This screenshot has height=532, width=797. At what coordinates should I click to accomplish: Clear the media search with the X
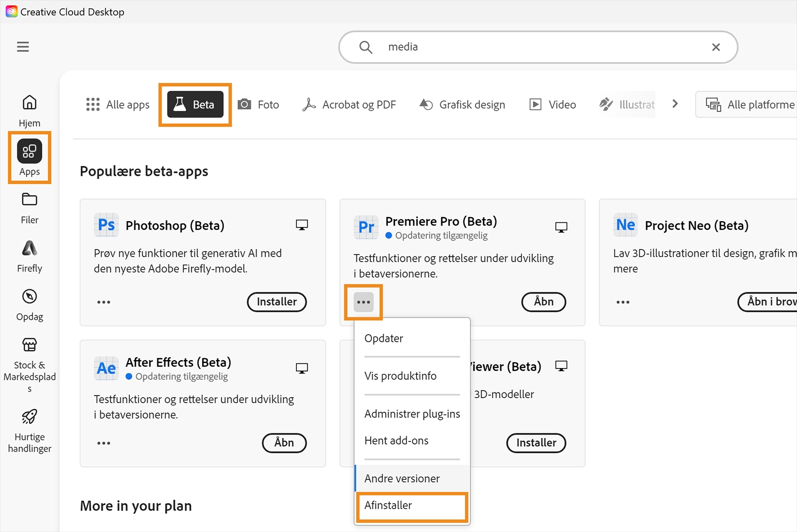click(716, 47)
